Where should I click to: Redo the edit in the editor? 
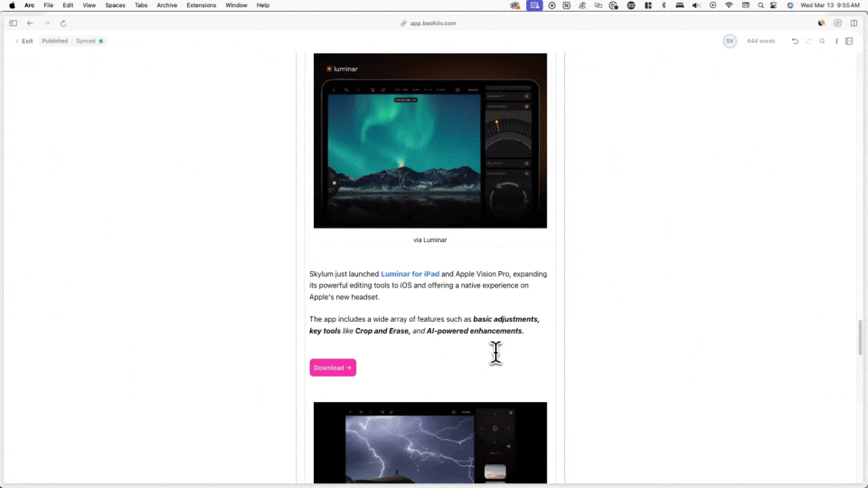coord(808,41)
